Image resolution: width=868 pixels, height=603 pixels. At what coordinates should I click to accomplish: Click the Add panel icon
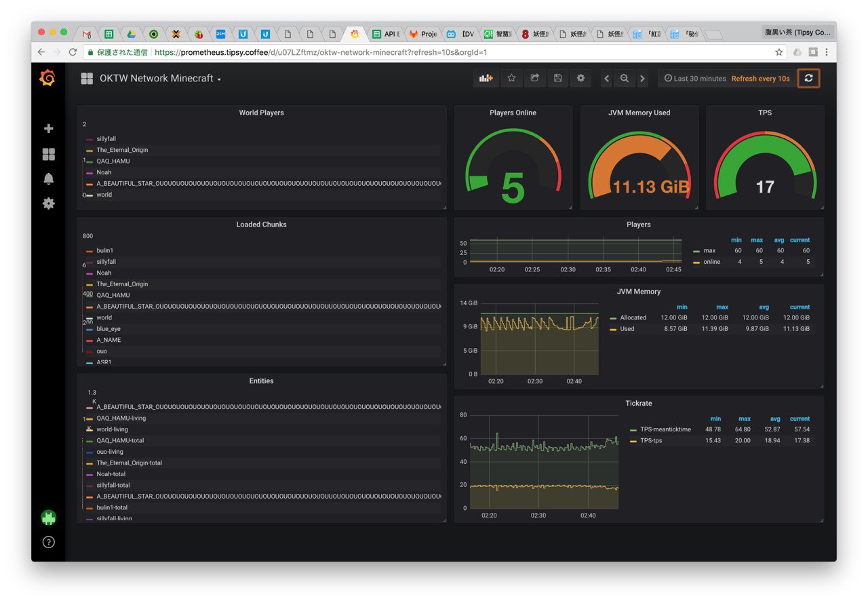point(486,79)
